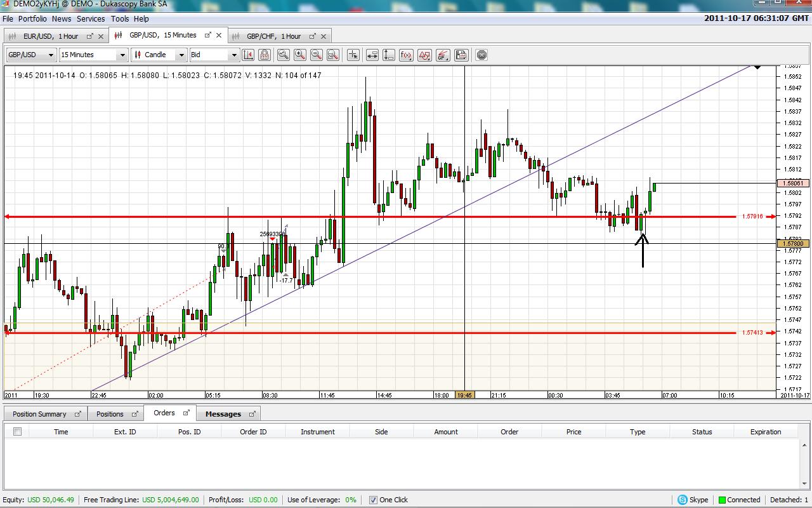Undock the Positions panel
812x508 pixels.
[134, 414]
